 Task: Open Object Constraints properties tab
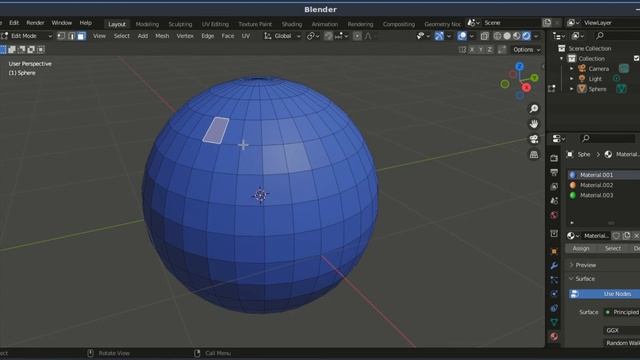coord(554,308)
